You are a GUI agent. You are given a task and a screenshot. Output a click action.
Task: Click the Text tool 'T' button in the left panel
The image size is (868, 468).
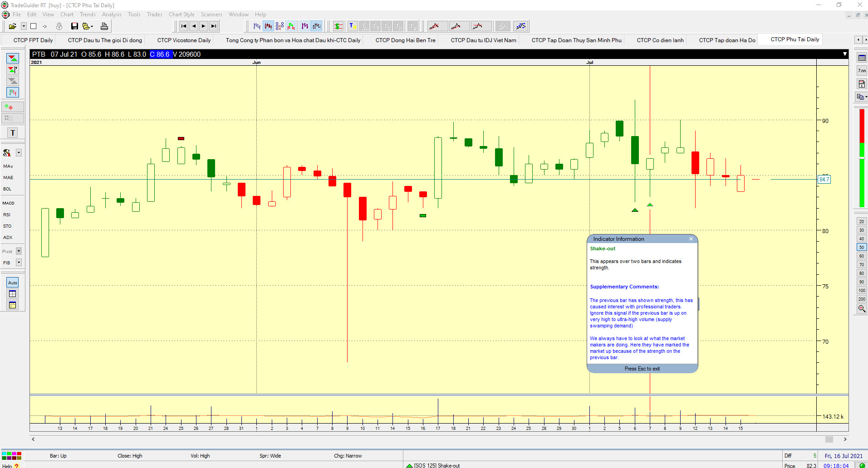point(13,133)
